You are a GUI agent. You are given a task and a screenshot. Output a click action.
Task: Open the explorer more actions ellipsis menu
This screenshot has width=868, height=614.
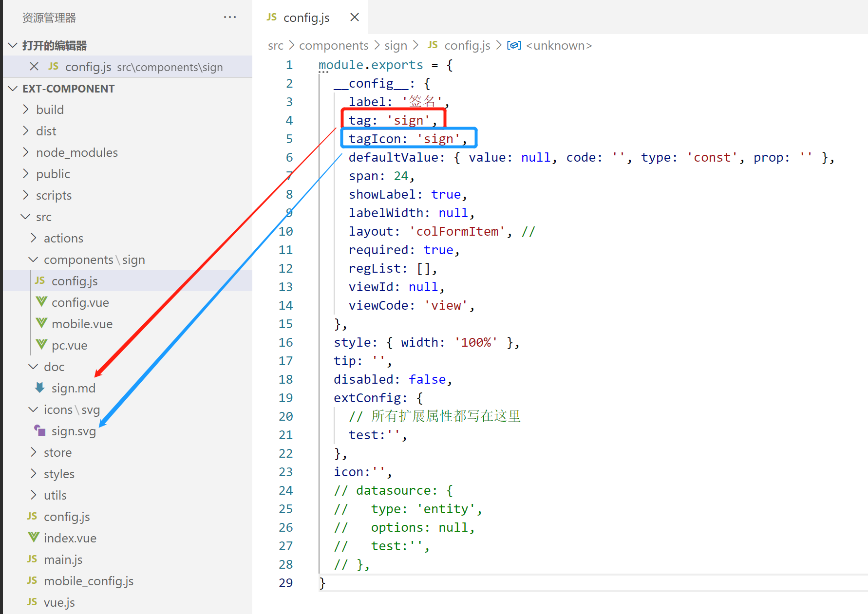tap(229, 18)
